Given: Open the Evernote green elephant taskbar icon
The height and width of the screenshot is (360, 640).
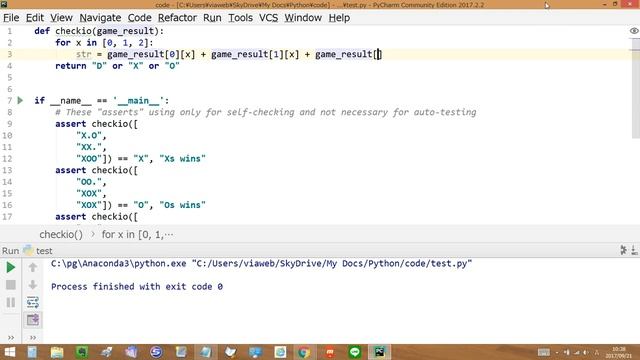Looking at the screenshot, I should [x=82, y=352].
